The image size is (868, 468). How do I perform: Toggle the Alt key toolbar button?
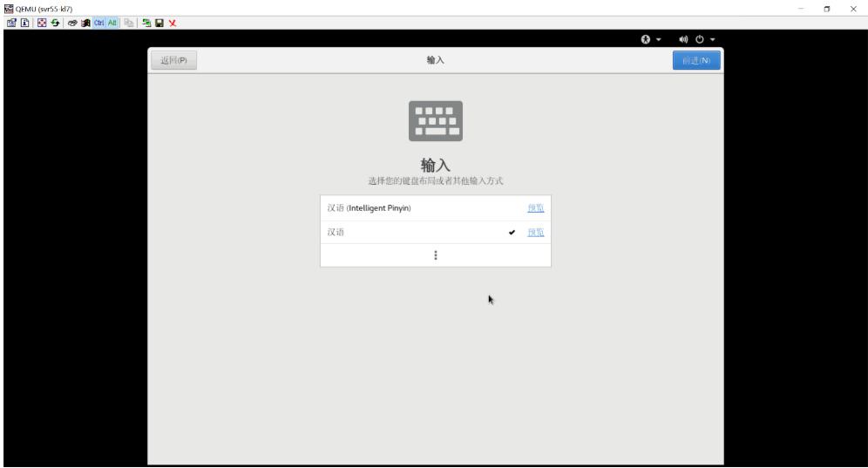tap(112, 23)
